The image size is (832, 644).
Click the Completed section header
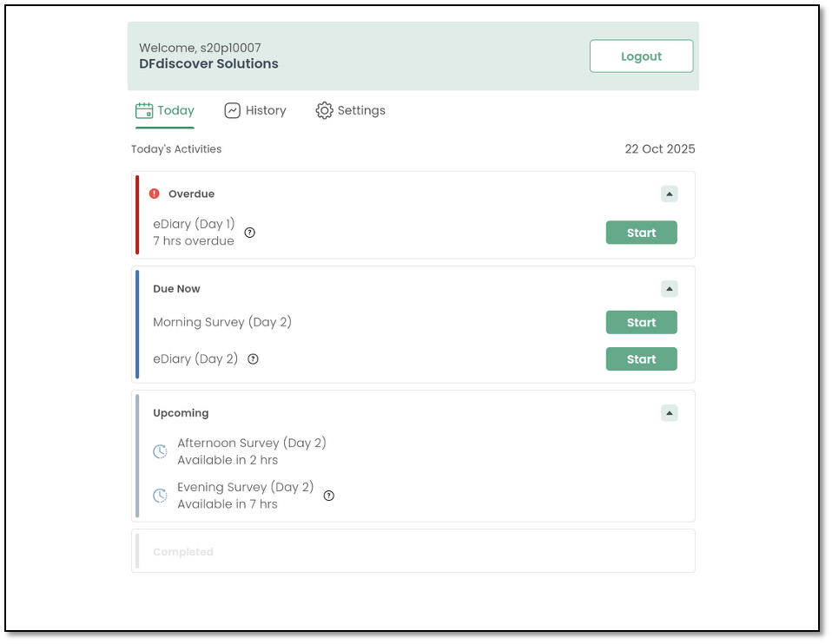[x=183, y=552]
